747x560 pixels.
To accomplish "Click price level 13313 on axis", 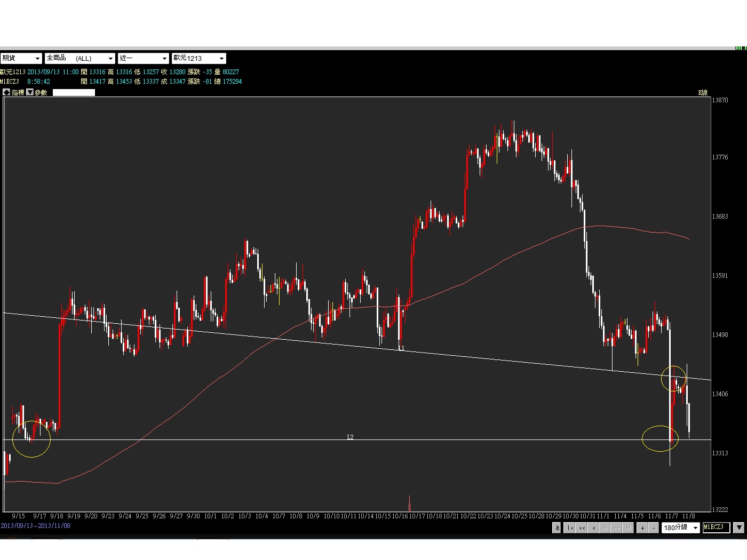I will click(x=720, y=453).
